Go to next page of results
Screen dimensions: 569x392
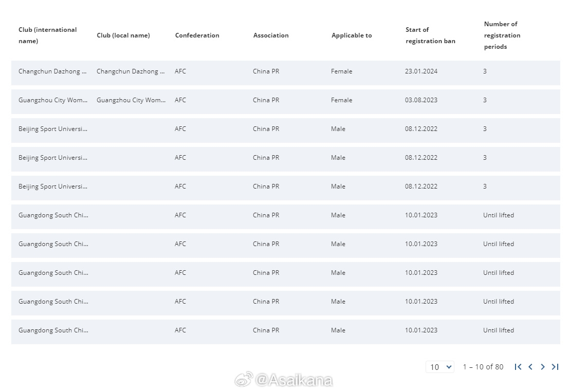(542, 367)
